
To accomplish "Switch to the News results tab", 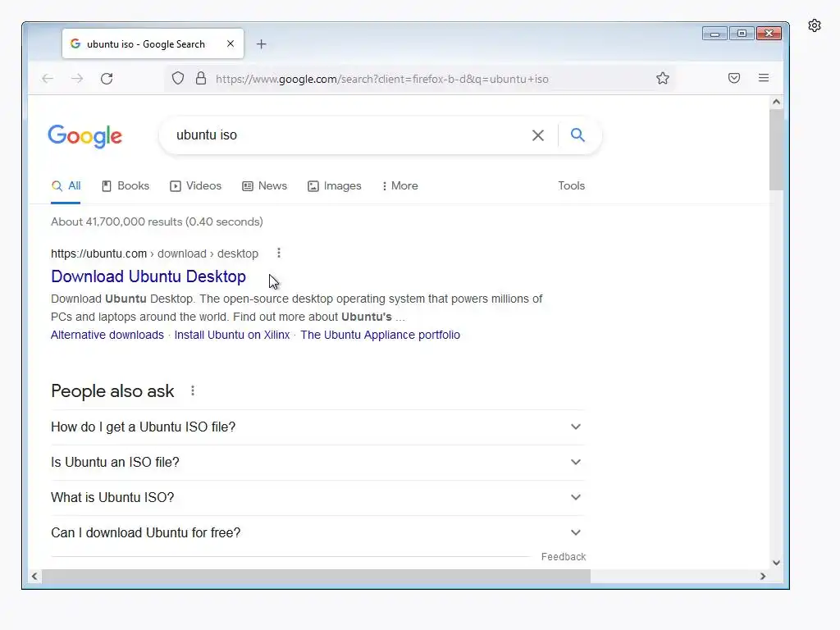I will click(x=265, y=186).
